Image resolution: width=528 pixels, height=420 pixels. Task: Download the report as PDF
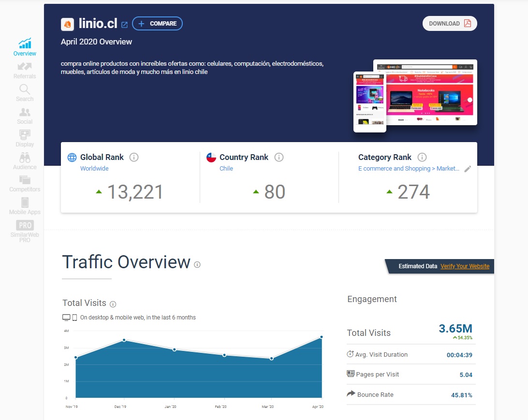tap(450, 24)
